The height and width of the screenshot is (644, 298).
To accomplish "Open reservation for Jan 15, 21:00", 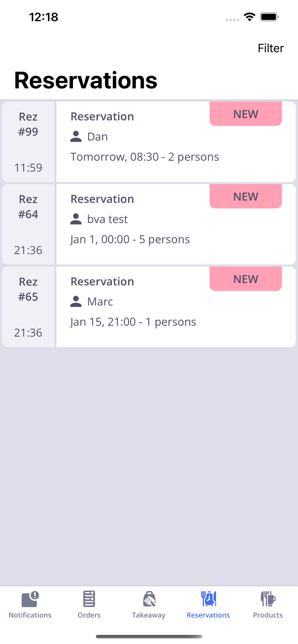I will 133,322.
